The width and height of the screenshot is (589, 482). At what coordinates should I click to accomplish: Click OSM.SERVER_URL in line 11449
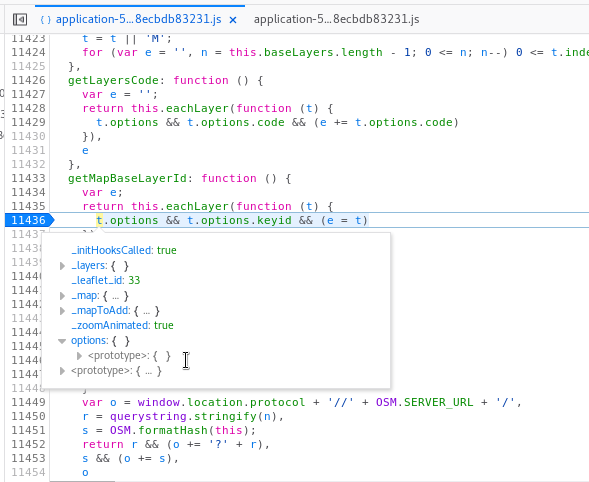424,402
